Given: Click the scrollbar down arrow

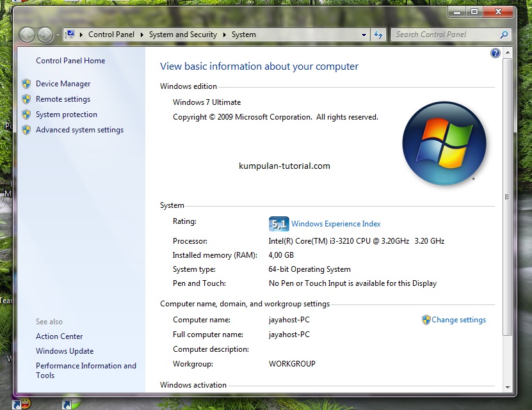Looking at the screenshot, I should click(508, 387).
